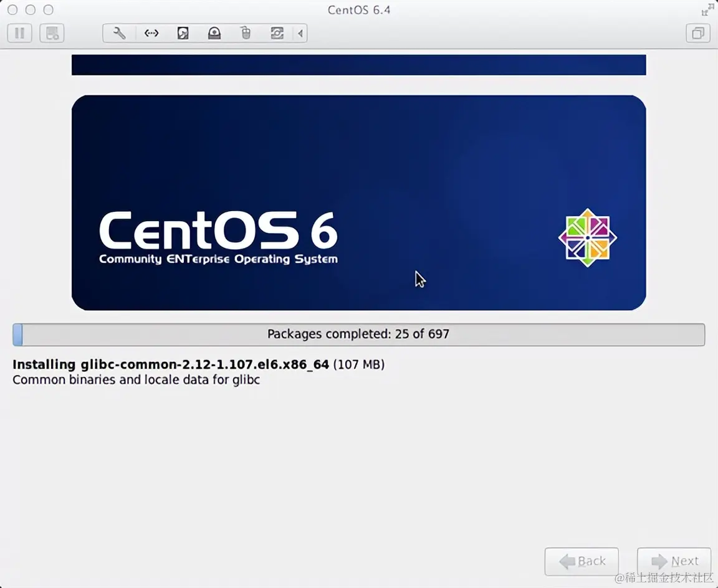Click the CD/DVD drive icon

pos(214,34)
